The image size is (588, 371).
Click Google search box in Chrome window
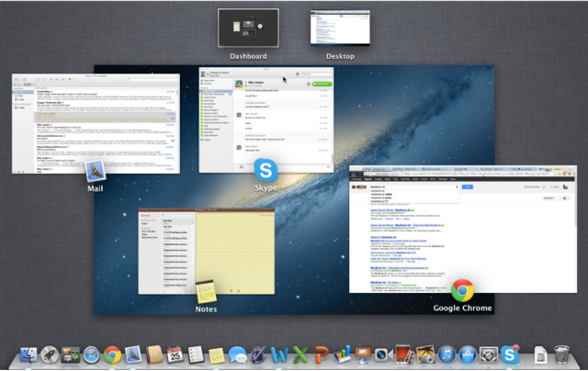(414, 186)
